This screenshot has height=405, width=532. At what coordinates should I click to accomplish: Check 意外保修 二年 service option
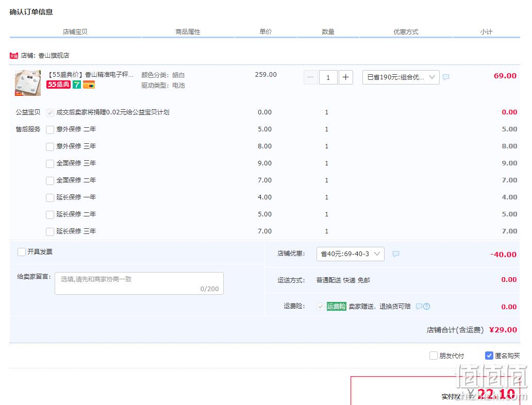[50, 129]
